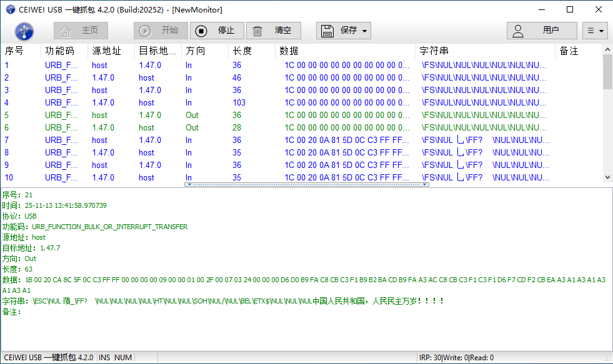Open the 用户 user account button
This screenshot has height=364, width=613.
pos(541,31)
